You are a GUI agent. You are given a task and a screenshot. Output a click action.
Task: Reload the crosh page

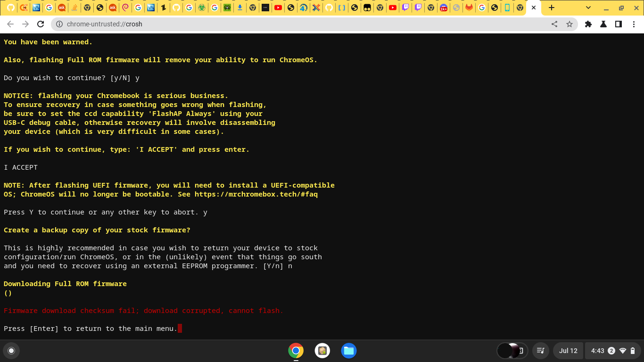(x=40, y=24)
